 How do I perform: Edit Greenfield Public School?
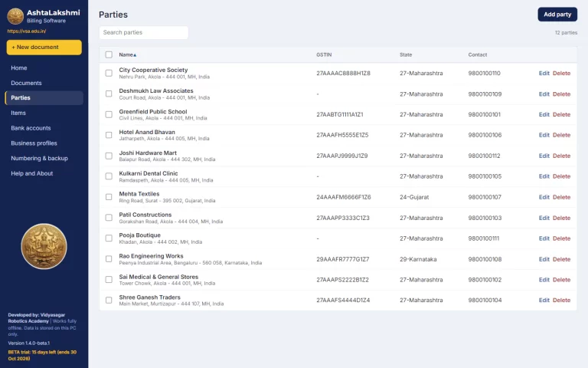(544, 114)
